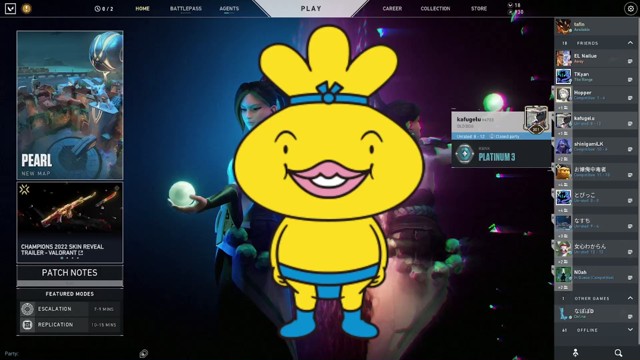Expand なすち's party members count
640x360 pixels.
click(x=563, y=236)
